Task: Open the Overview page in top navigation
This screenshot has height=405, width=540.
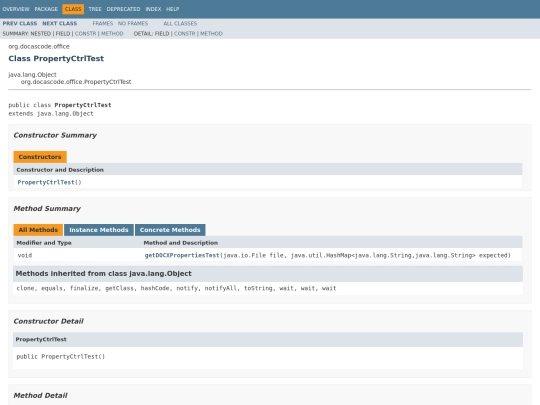Action: [x=16, y=9]
